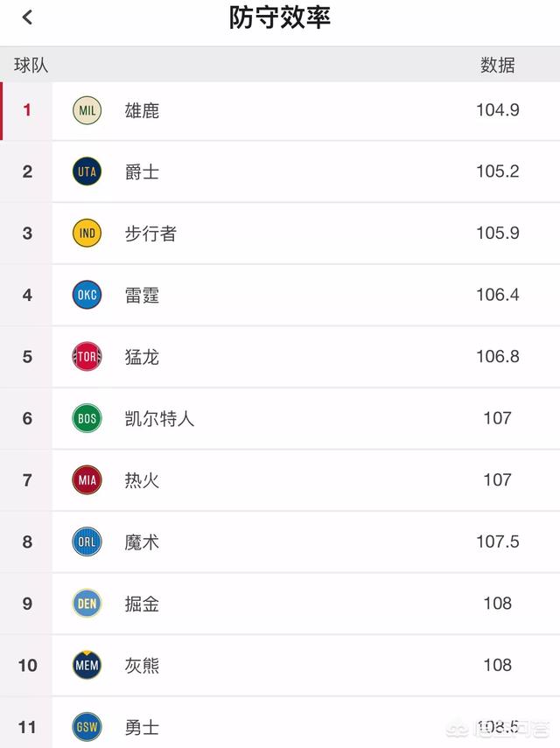Tap the ORL Magic team logo
This screenshot has height=748, width=560.
tap(87, 542)
